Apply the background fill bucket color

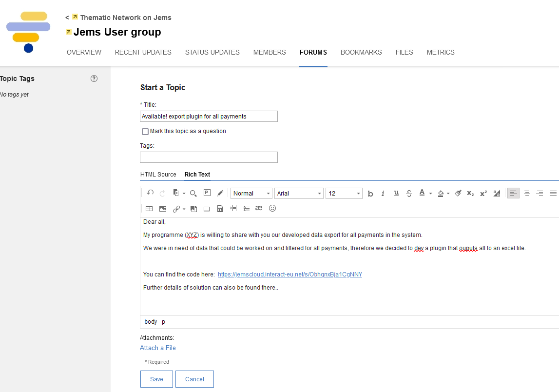(x=441, y=194)
